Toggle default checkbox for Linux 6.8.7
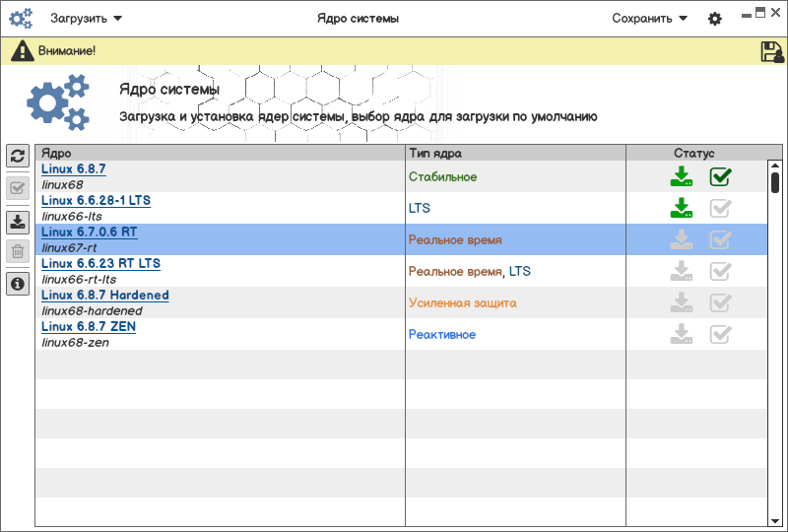 tap(721, 177)
